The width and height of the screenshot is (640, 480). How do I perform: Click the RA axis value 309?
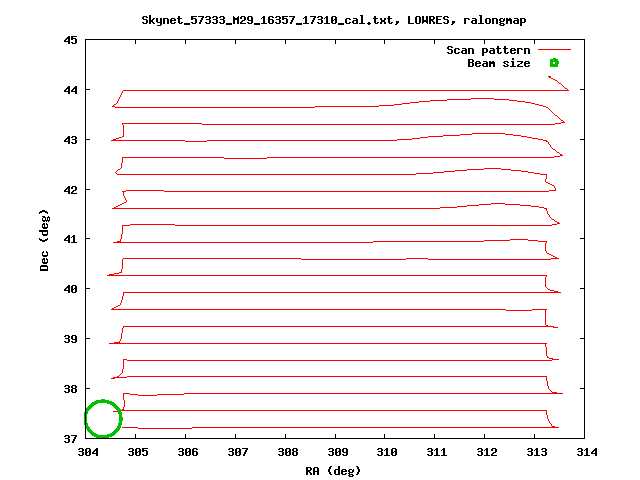click(x=338, y=452)
